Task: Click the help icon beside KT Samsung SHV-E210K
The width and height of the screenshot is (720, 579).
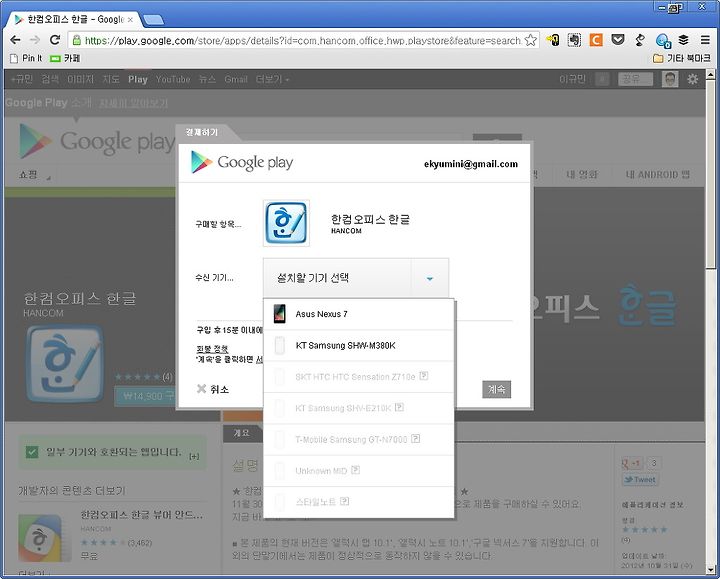Action: [x=399, y=407]
